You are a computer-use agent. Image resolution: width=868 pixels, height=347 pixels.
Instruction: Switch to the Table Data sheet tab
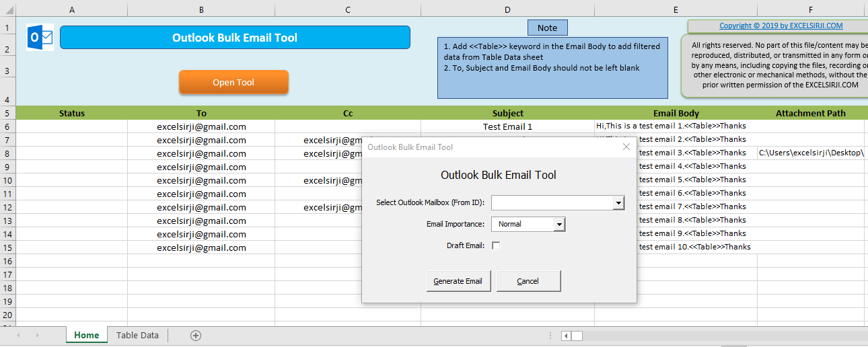[137, 335]
